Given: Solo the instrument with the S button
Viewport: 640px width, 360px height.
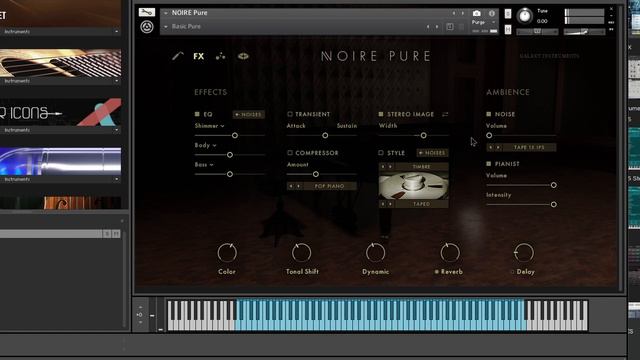Looking at the screenshot, I should pyautogui.click(x=508, y=13).
